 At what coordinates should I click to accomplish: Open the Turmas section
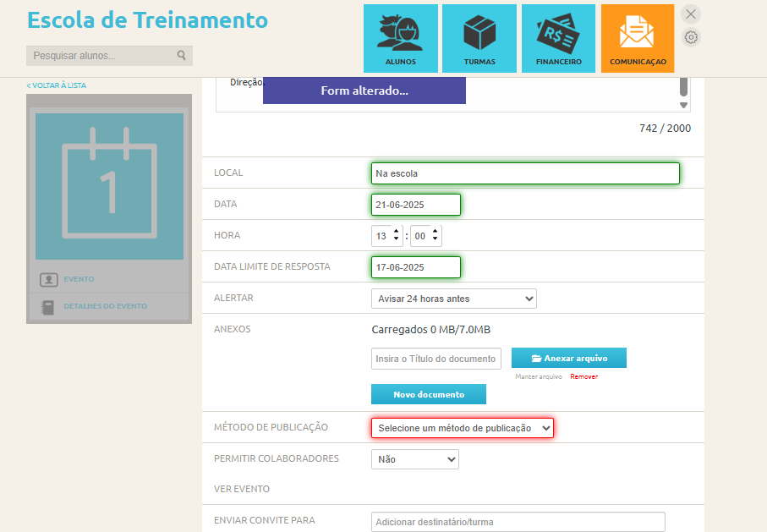(x=479, y=38)
